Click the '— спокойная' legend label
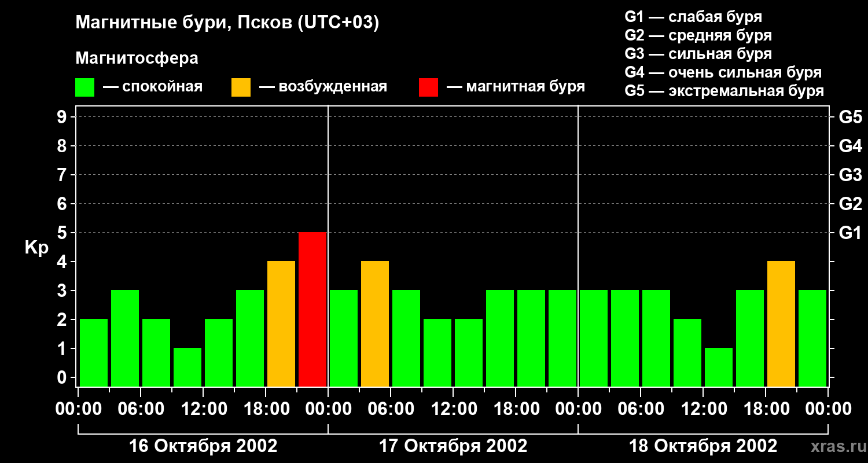 click(153, 87)
